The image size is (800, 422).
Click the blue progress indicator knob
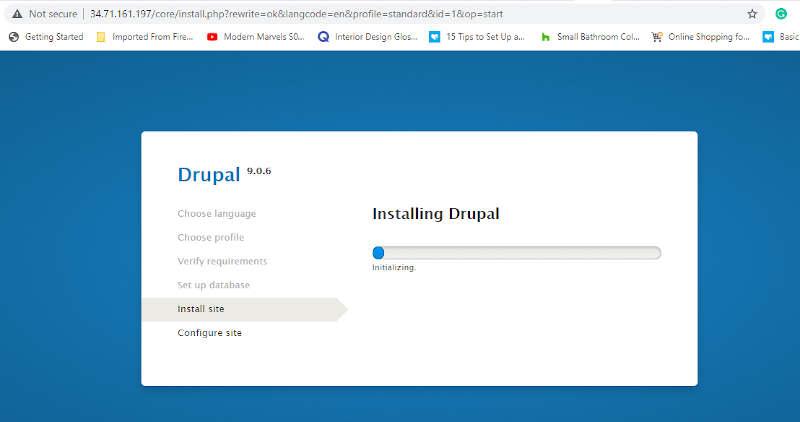tap(378, 253)
